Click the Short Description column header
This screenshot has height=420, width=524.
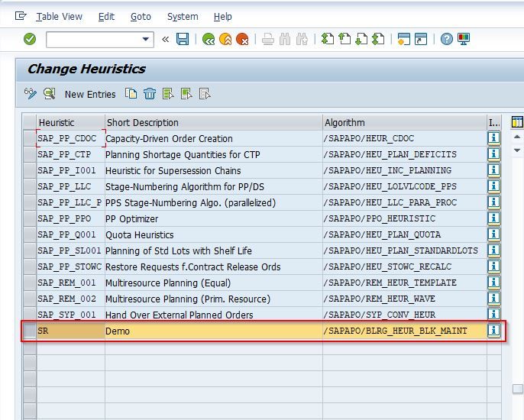(214, 122)
